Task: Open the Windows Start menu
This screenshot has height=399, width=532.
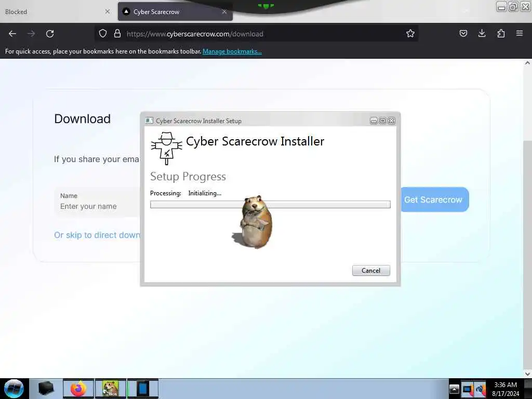Action: coord(14,389)
